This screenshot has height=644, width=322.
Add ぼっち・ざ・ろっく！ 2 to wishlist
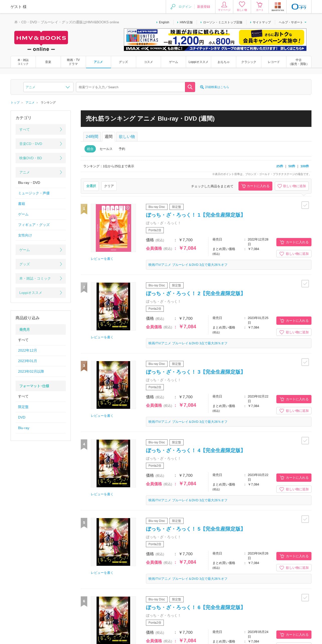pos(294,332)
